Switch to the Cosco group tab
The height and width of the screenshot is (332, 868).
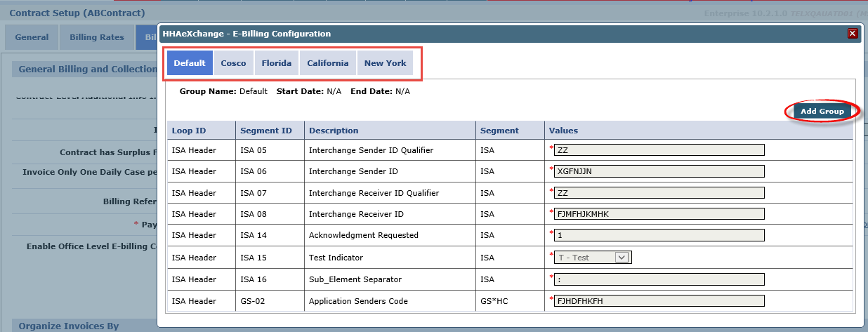pyautogui.click(x=233, y=63)
